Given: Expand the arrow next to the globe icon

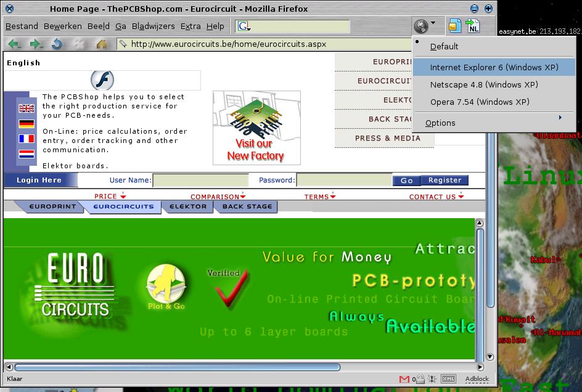Looking at the screenshot, I should pos(433,23).
